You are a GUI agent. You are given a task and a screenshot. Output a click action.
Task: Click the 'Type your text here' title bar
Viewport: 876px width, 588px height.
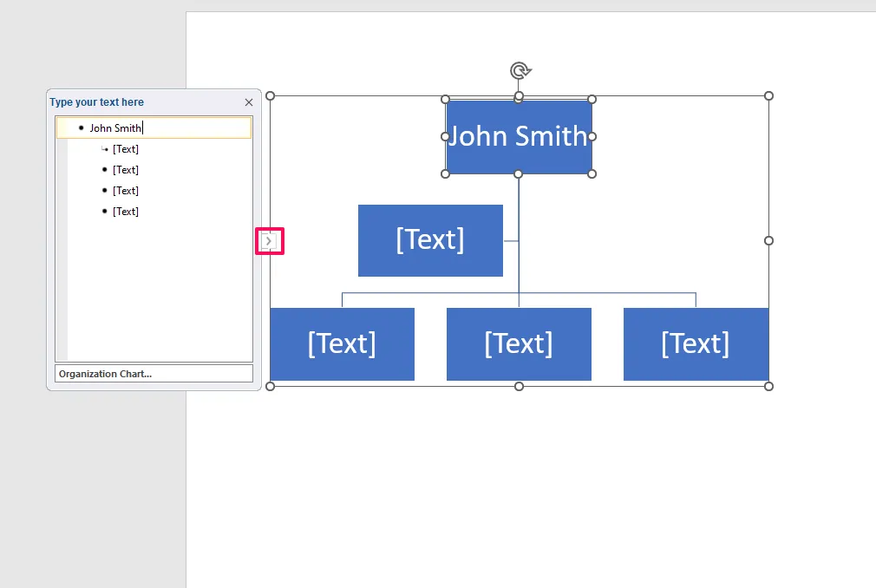coord(145,102)
